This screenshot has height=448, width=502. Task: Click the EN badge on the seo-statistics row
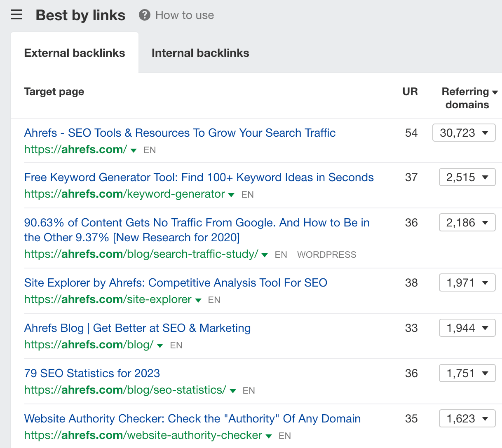(249, 390)
